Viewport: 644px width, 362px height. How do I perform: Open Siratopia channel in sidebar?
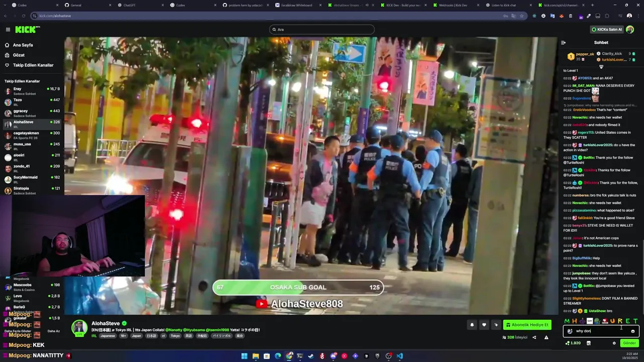tap(32, 191)
